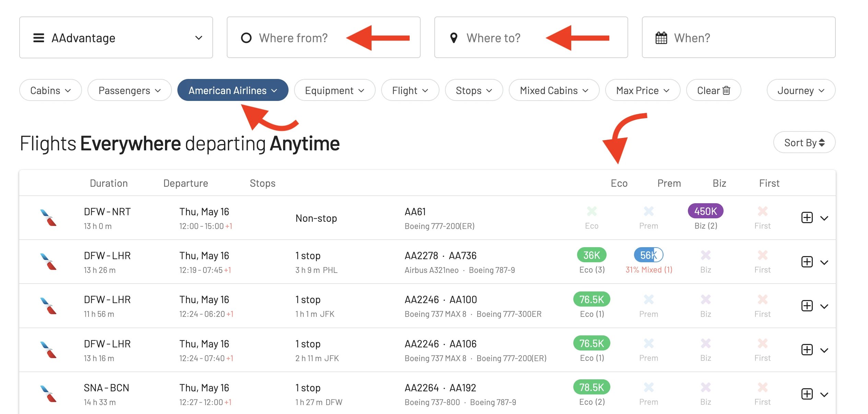Click the map pin icon in Where to?
Image resolution: width=868 pixels, height=414 pixels.
[454, 38]
